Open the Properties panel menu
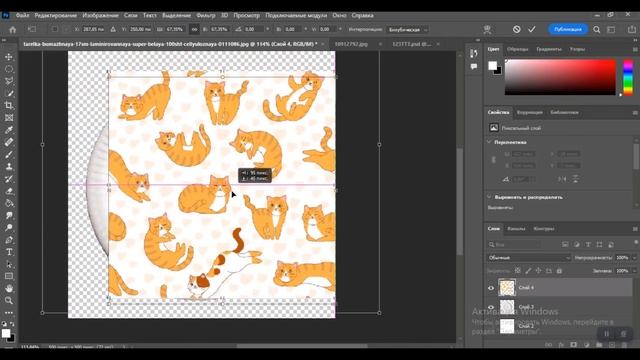The image size is (640, 360). click(x=635, y=112)
